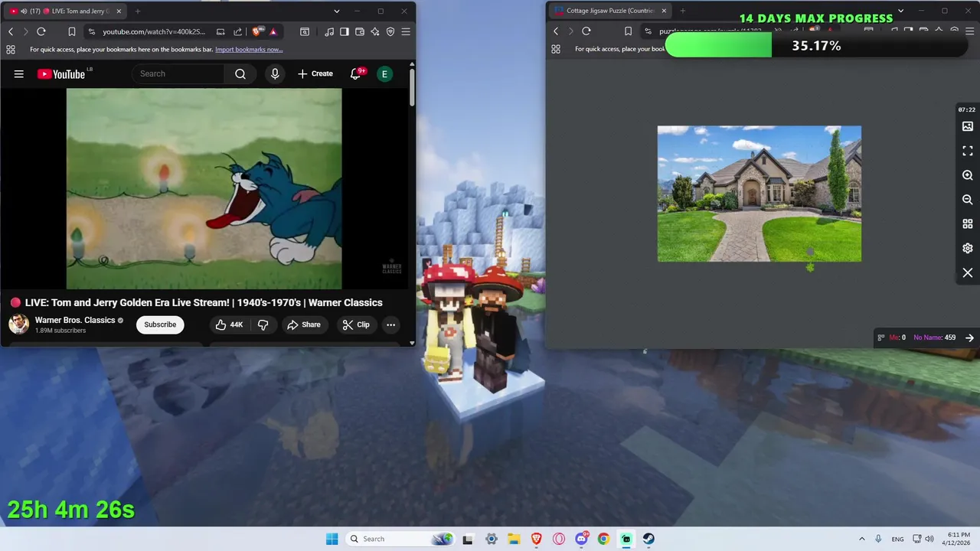Open Brave Rewards triangle icon in YouTube window

pyautogui.click(x=273, y=31)
